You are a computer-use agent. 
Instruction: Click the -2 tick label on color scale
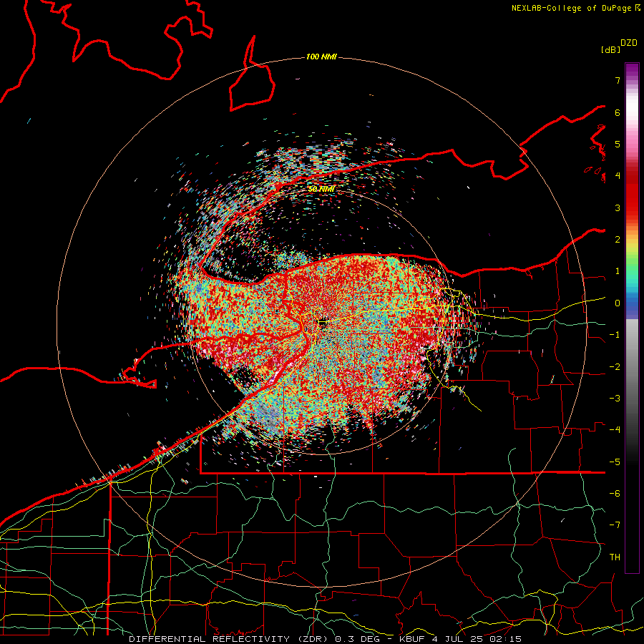coord(615,367)
